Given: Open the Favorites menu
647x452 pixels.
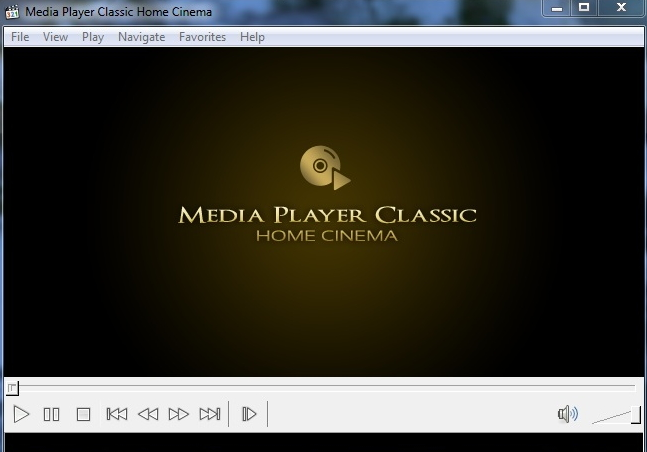Looking at the screenshot, I should 202,37.
